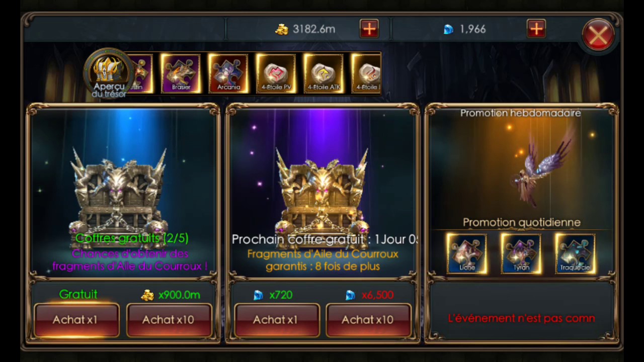644x362 pixels.
Task: Open the Aperçu du trésor preview icon
Action: (x=108, y=73)
